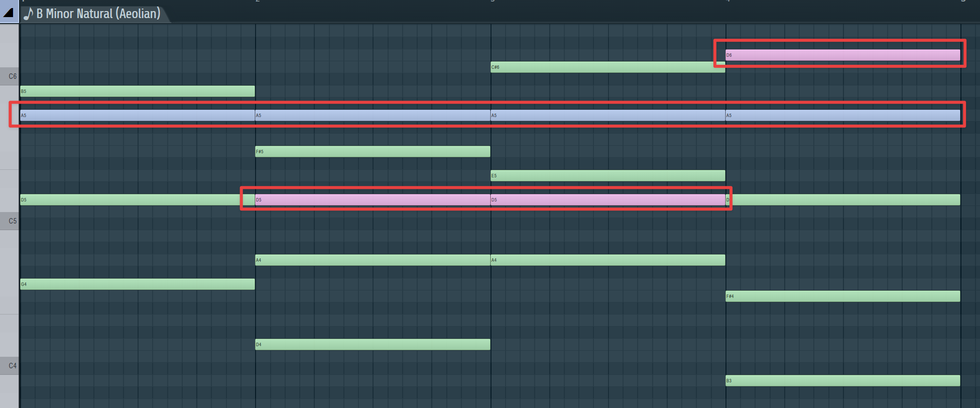
Task: Select the B3 note
Action: (x=842, y=381)
